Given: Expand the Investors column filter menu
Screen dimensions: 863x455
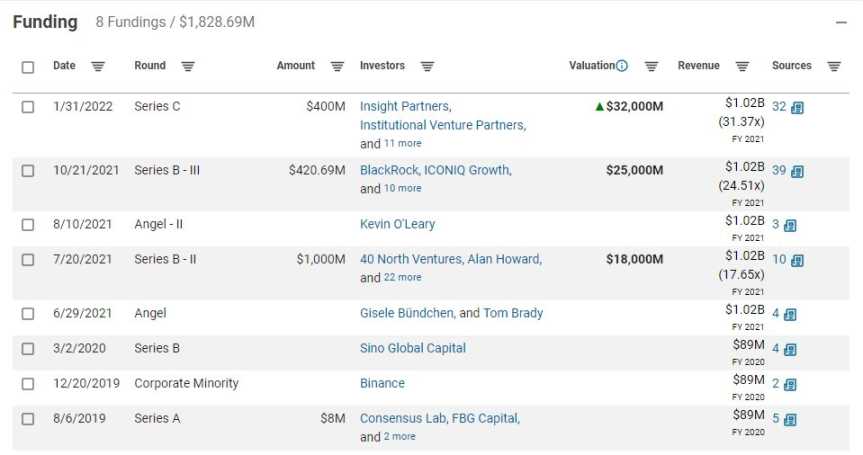Looking at the screenshot, I should (x=427, y=67).
